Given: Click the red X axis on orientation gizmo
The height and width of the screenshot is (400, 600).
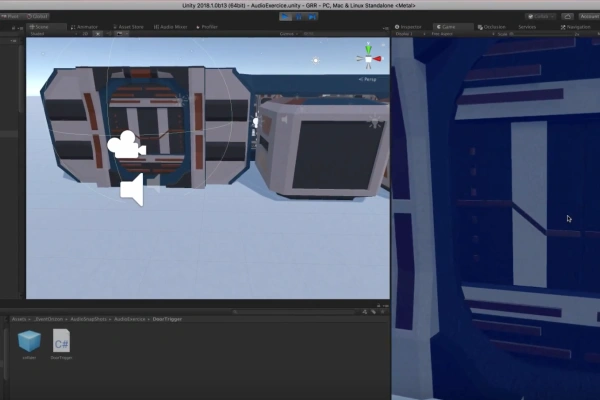Looking at the screenshot, I should (x=377, y=59).
